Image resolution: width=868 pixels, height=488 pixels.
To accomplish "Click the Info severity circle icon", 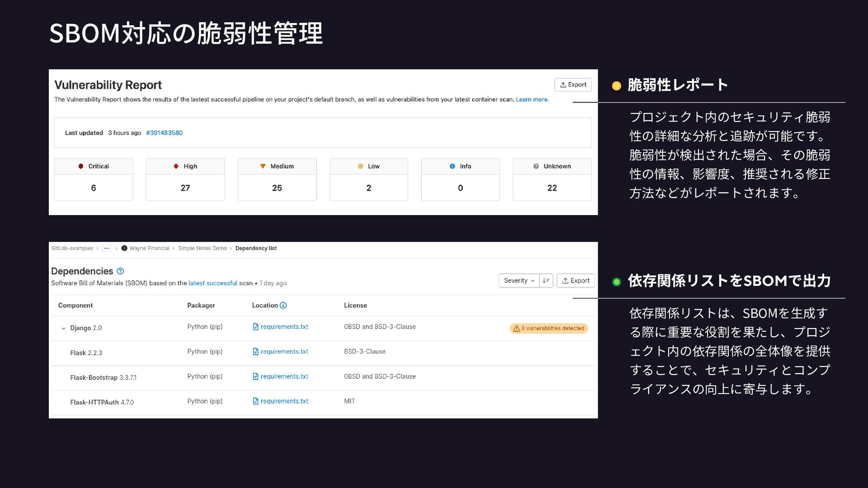I will tap(453, 166).
